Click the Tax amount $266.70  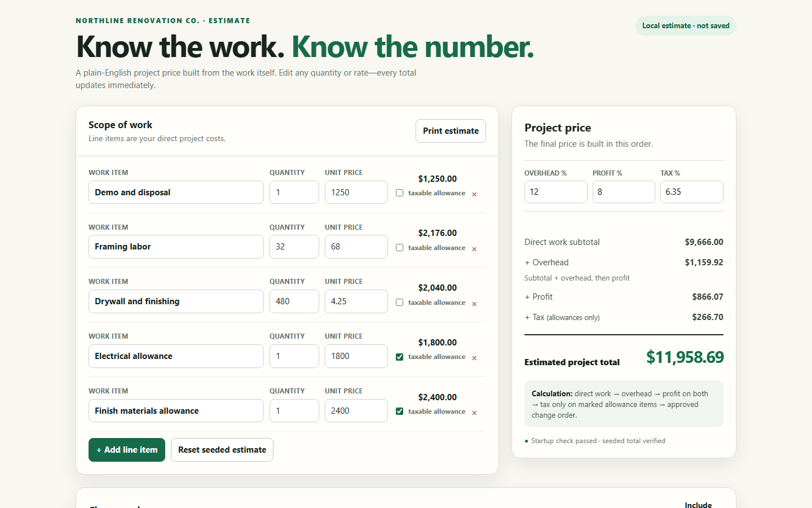[x=708, y=317]
